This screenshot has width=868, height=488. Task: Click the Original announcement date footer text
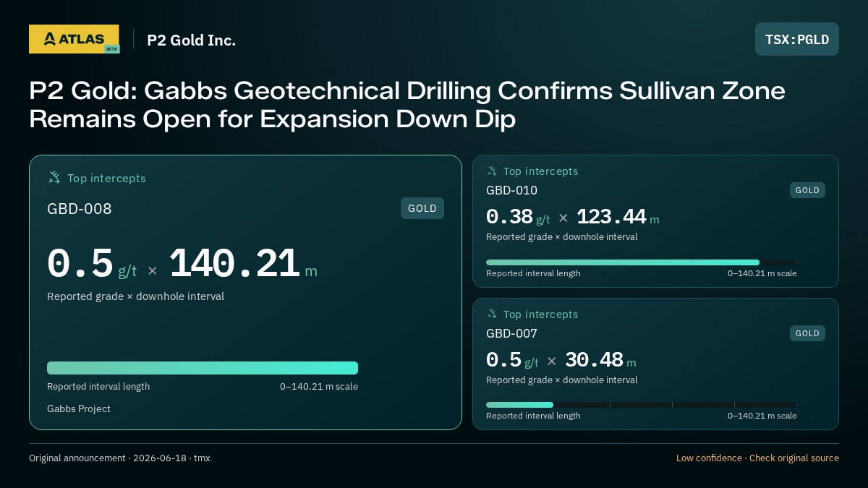[119, 458]
